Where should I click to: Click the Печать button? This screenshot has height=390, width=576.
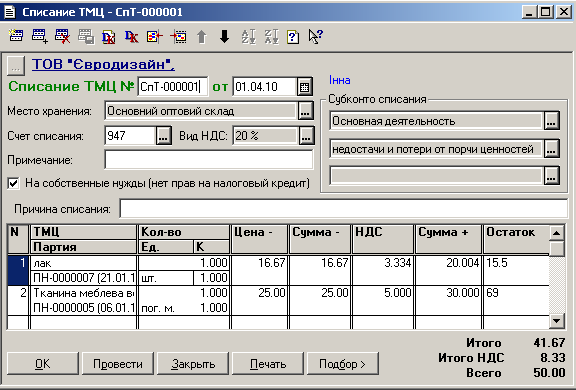[268, 364]
